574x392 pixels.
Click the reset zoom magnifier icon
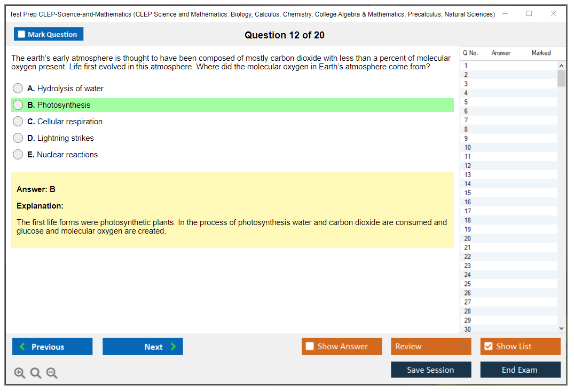(x=36, y=373)
